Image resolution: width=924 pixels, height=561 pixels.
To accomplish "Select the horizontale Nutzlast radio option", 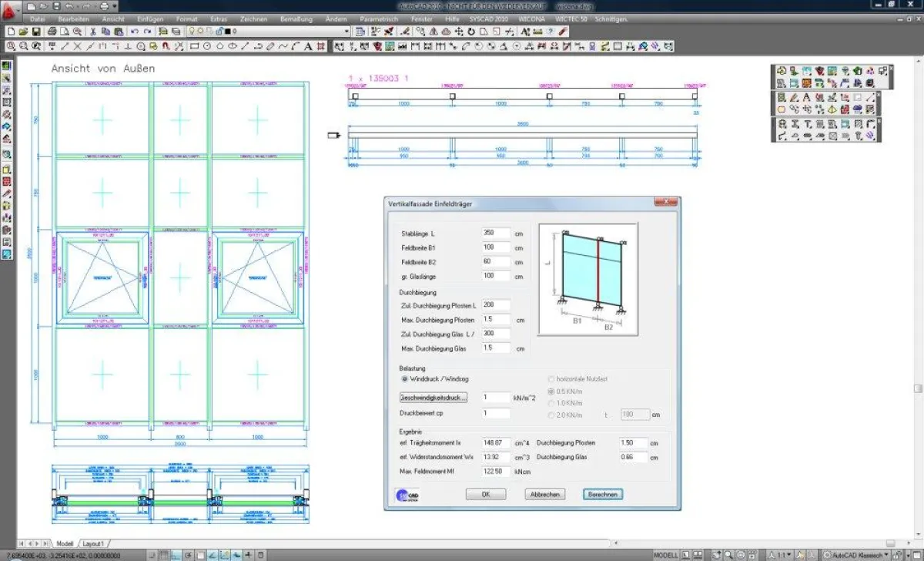I will tap(551, 379).
